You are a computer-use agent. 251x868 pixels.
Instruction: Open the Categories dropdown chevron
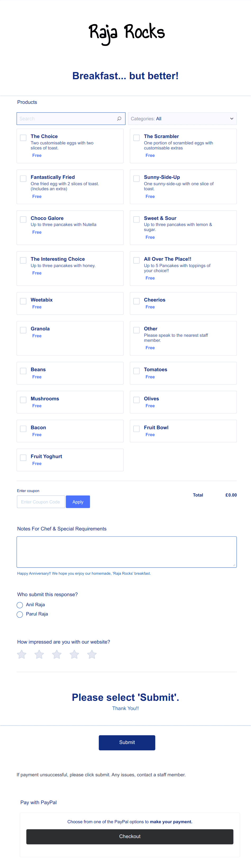(x=231, y=119)
